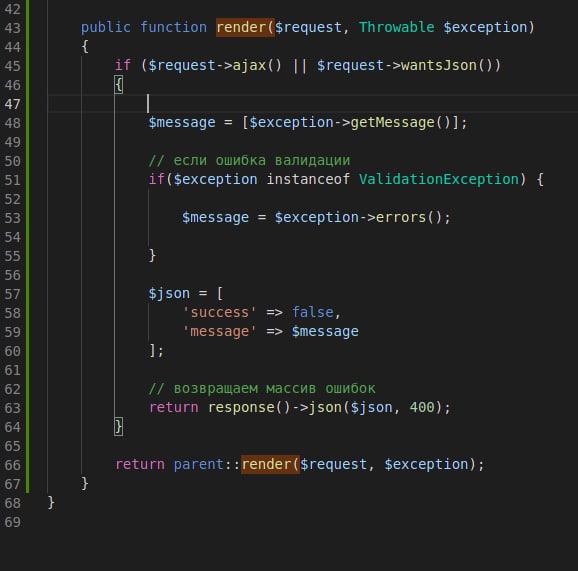This screenshot has height=571, width=578.
Task: Click the 'getMessage' method call
Action: point(392,122)
